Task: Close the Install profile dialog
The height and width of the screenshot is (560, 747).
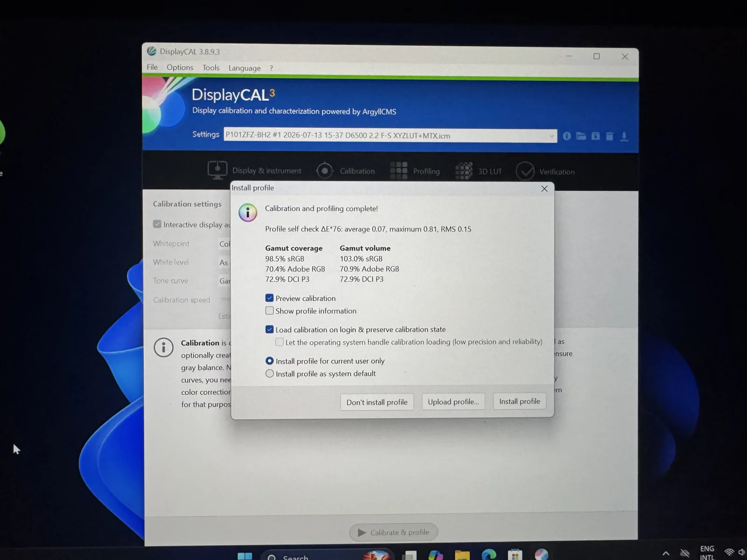Action: point(544,189)
